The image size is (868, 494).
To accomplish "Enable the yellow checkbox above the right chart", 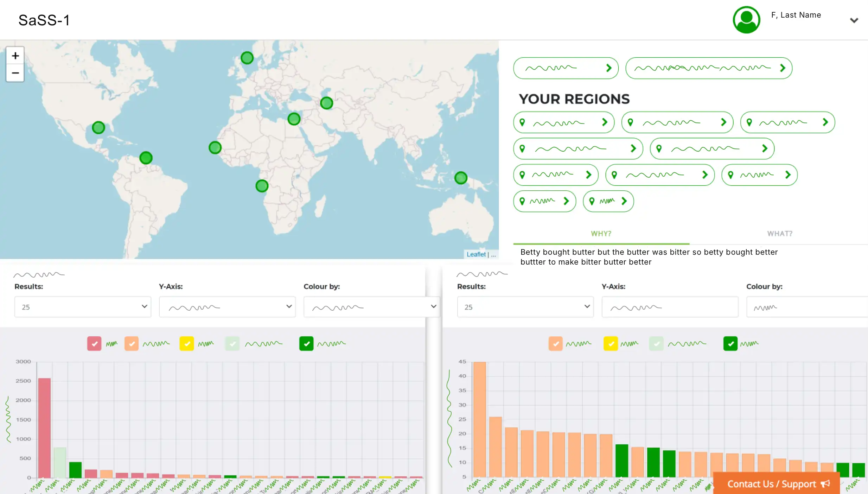I will 612,344.
